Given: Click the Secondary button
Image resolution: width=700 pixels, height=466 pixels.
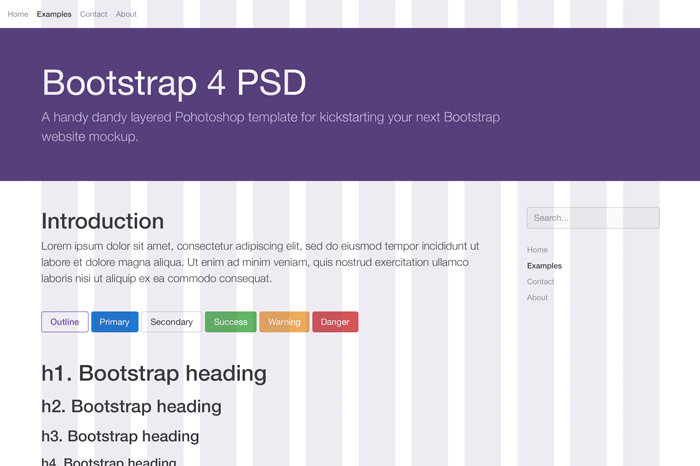Looking at the screenshot, I should click(171, 322).
